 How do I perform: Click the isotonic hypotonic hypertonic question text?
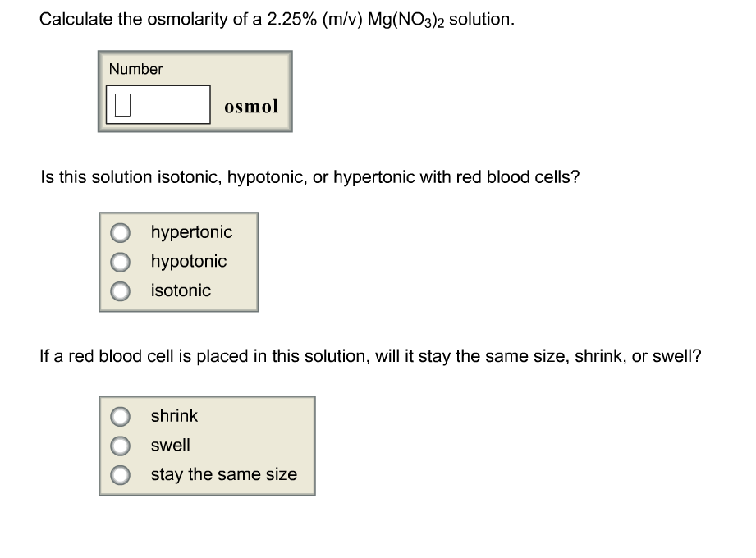[310, 176]
